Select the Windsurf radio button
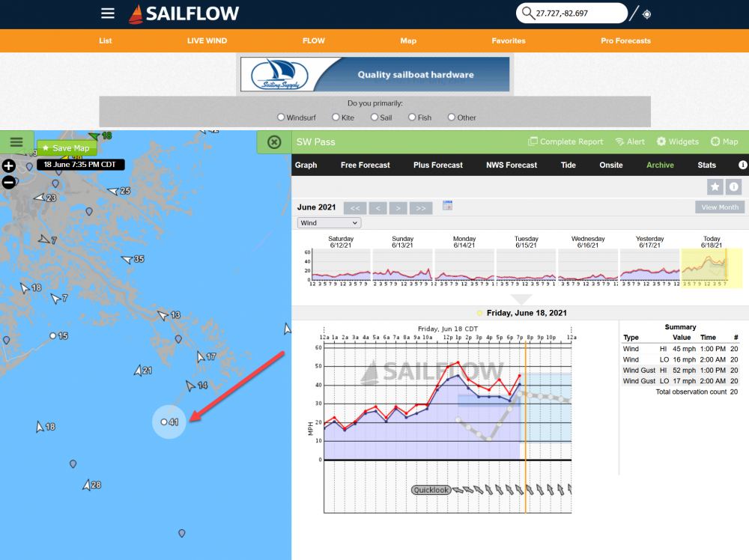The height and width of the screenshot is (560, 749). [281, 117]
